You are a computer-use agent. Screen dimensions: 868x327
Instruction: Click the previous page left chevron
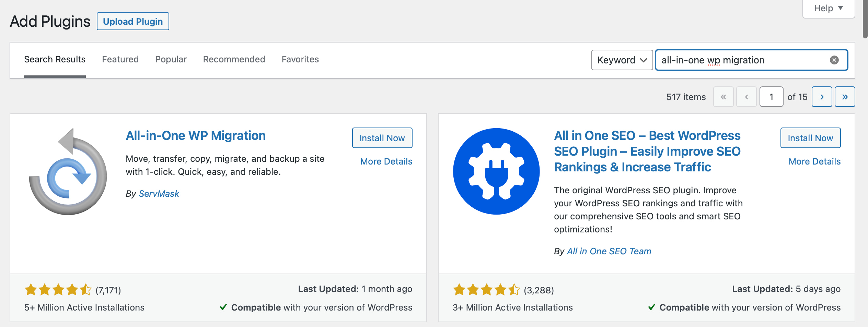(x=747, y=97)
